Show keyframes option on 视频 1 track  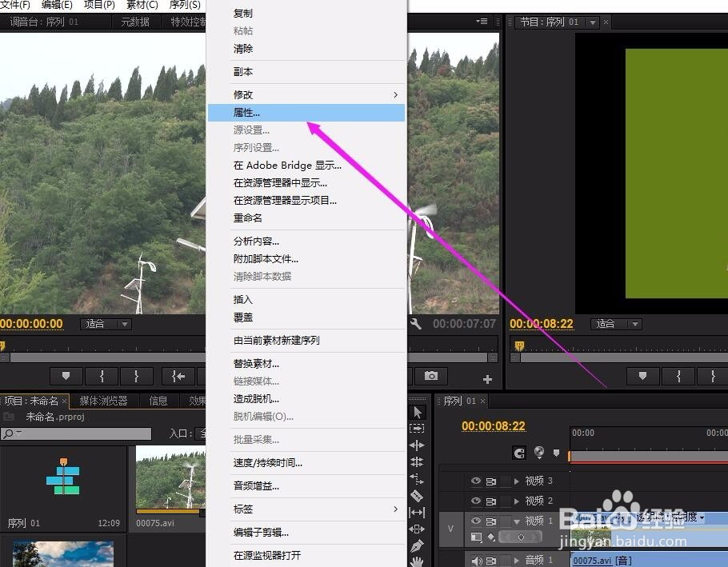491,537
